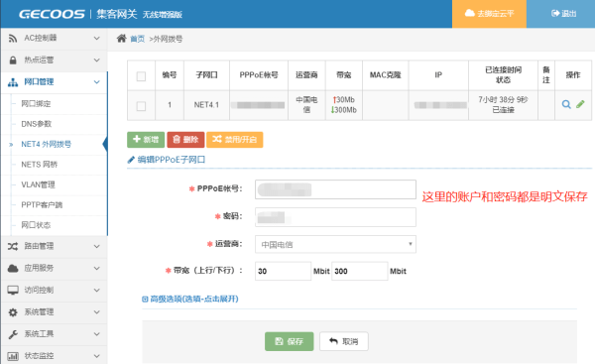Click the AC控制器 wifi sidebar icon

[x=13, y=38]
